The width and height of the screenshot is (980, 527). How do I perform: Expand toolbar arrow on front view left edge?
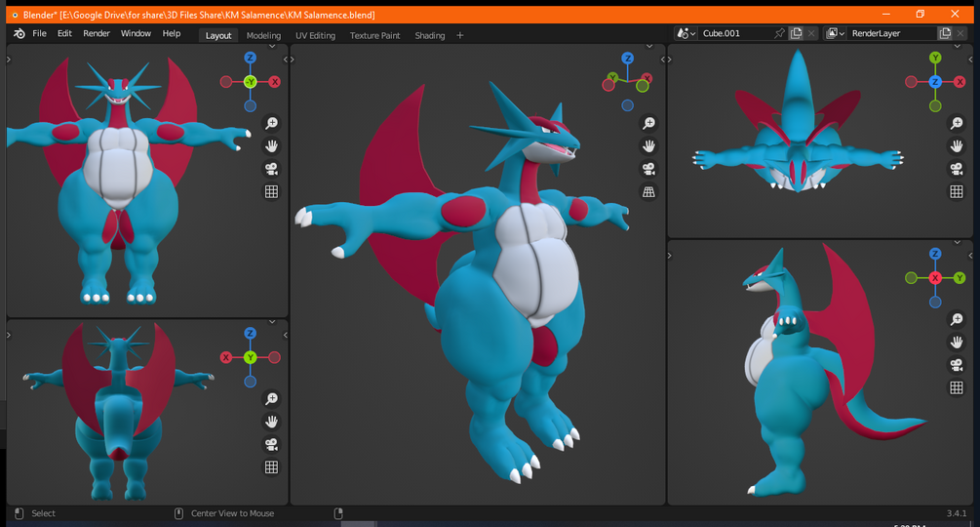pos(9,60)
